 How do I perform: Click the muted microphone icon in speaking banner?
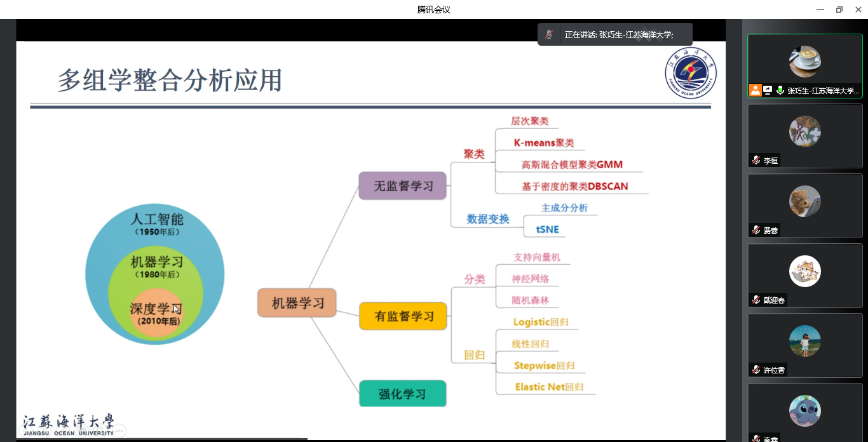coord(549,35)
